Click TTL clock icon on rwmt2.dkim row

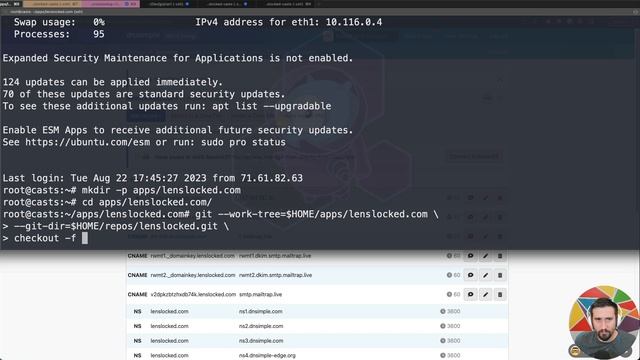tap(449, 275)
